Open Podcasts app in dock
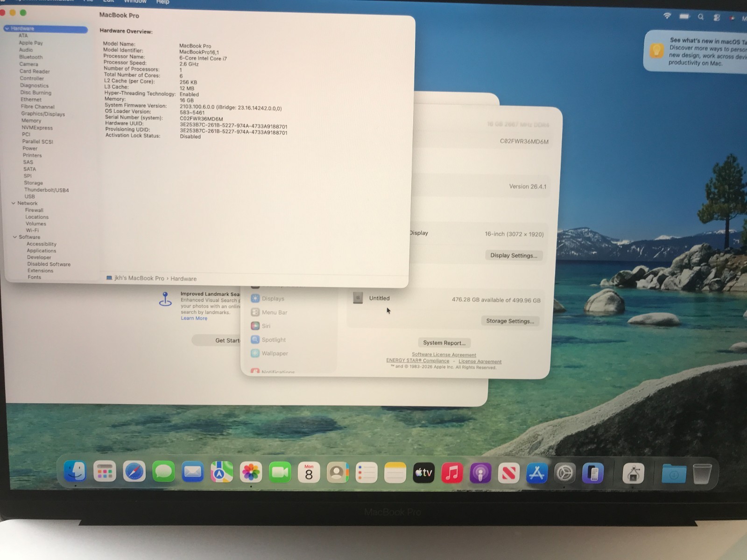The height and width of the screenshot is (560, 747). [x=480, y=474]
